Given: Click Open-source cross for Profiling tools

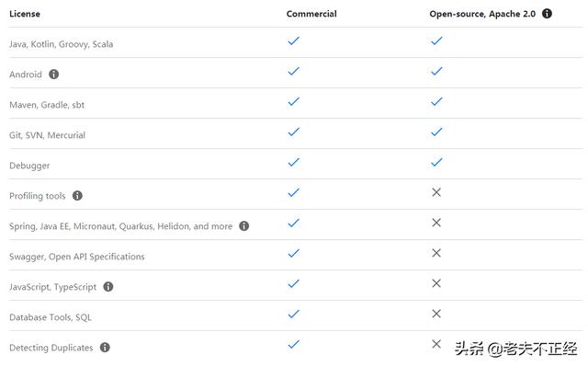Looking at the screenshot, I should click(x=436, y=192).
